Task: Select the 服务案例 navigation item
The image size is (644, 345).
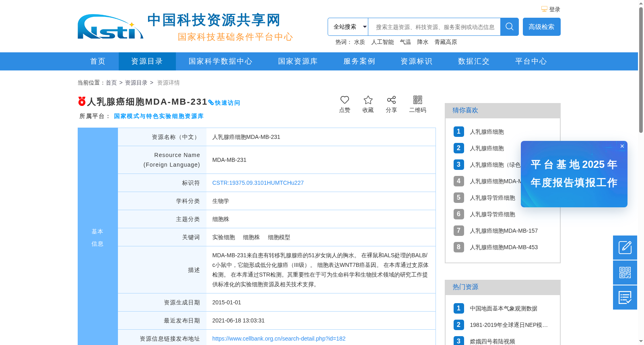Action: [x=359, y=61]
